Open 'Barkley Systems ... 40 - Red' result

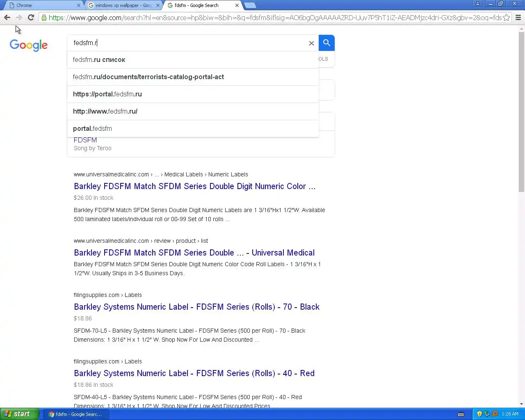pyautogui.click(x=194, y=373)
